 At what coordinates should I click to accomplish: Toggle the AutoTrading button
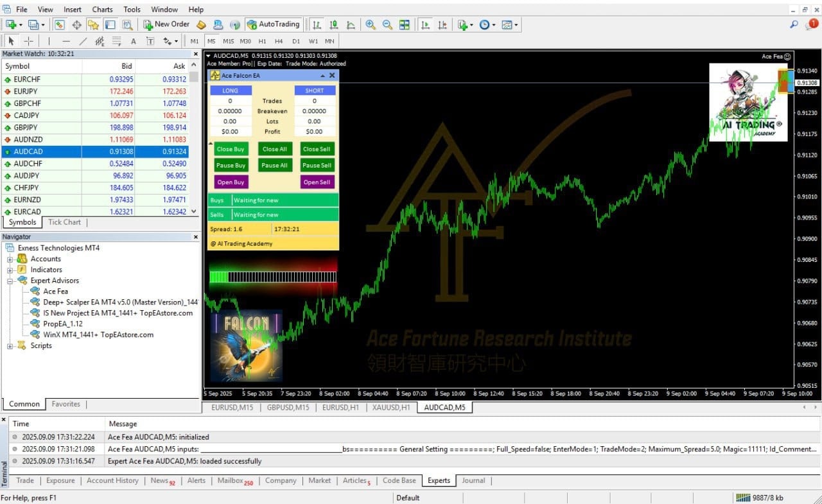273,24
